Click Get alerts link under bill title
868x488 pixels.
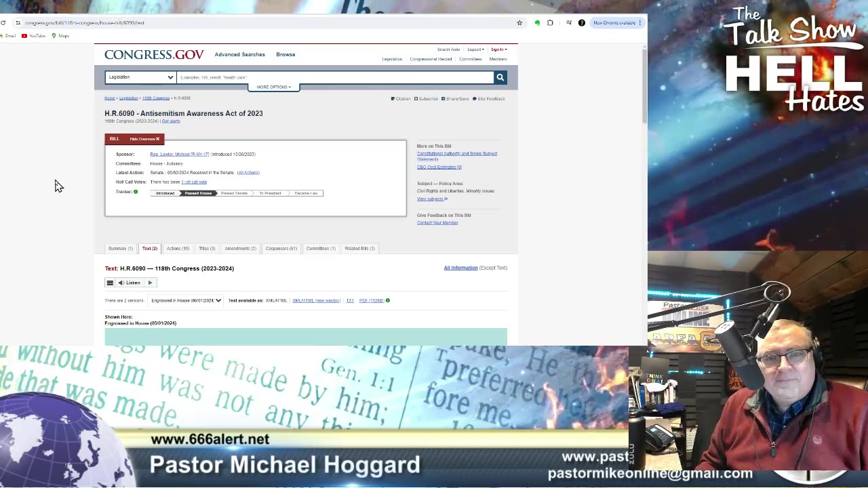[x=171, y=121]
